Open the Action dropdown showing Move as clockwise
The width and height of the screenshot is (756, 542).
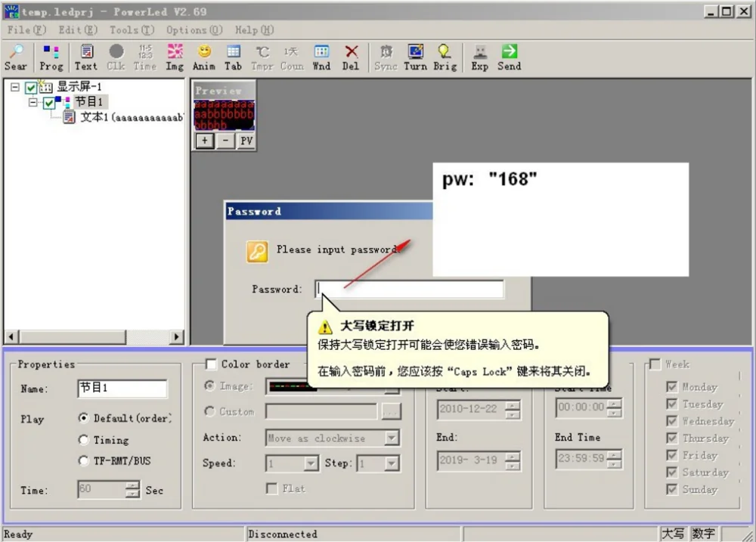tap(392, 438)
